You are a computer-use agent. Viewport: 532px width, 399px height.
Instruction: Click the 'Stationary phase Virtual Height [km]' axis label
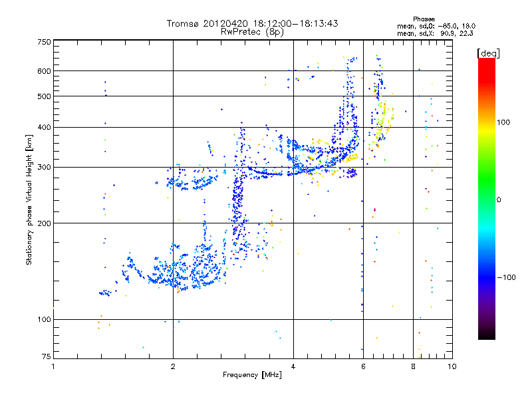click(29, 199)
